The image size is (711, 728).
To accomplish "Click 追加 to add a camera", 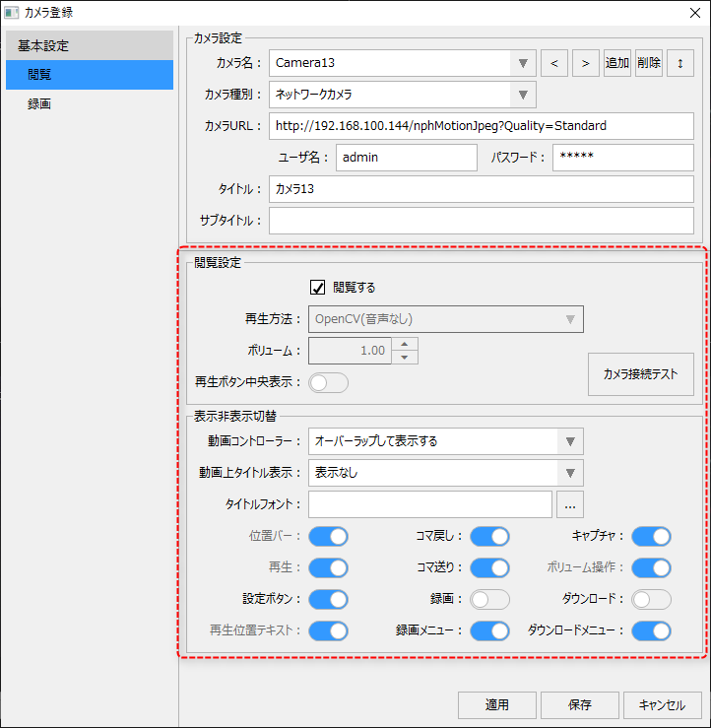I will coord(617,63).
